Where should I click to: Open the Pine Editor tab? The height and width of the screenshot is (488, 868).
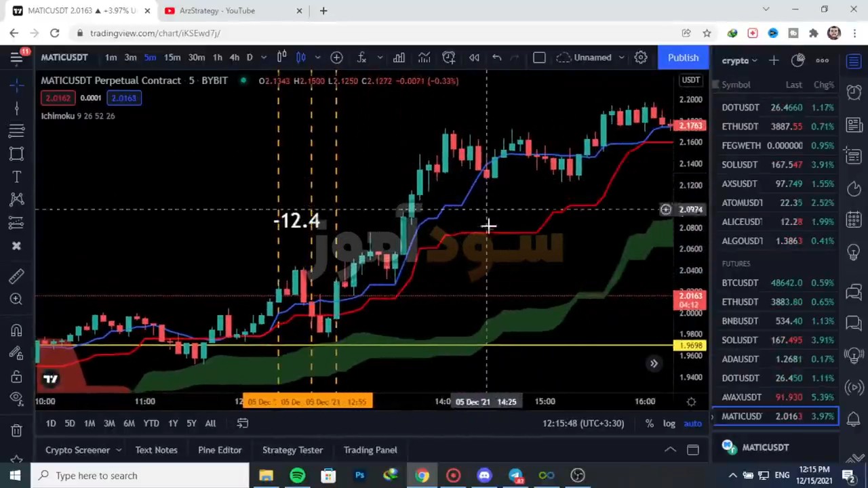click(x=220, y=450)
